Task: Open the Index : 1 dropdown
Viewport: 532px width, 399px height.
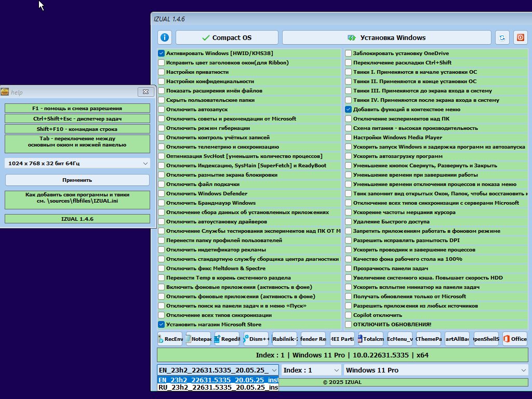Action: [x=311, y=370]
